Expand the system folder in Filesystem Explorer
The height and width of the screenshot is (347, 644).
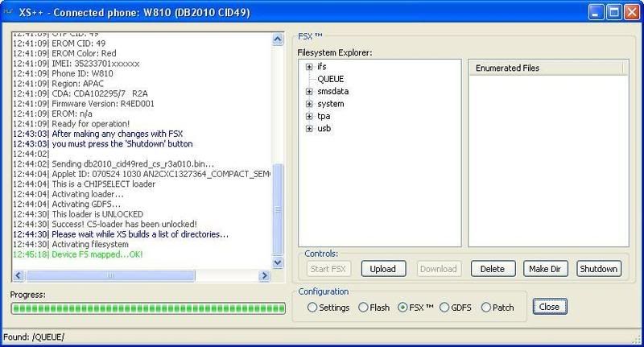pyautogui.click(x=309, y=104)
